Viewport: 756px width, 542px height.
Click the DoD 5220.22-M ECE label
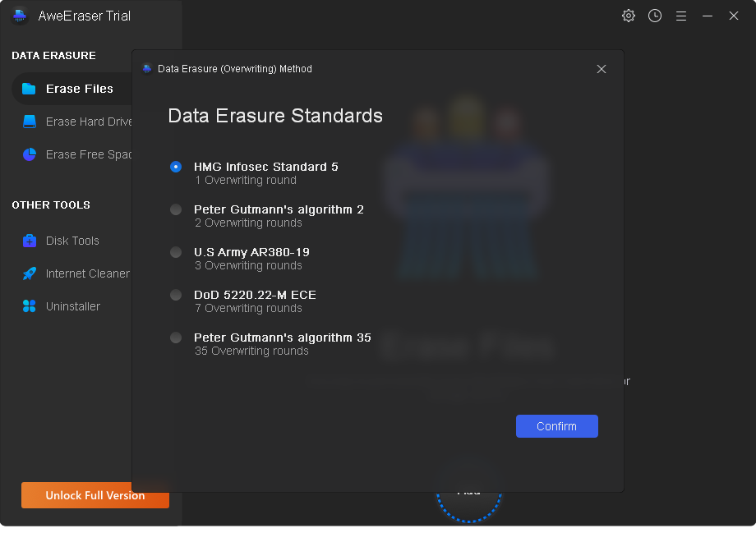click(x=255, y=295)
